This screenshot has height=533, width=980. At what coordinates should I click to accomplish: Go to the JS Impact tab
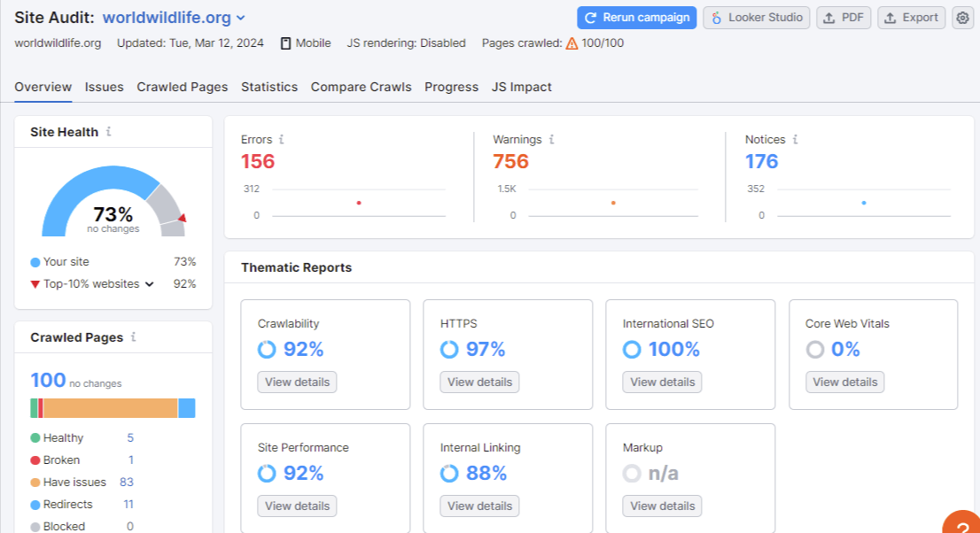(521, 87)
